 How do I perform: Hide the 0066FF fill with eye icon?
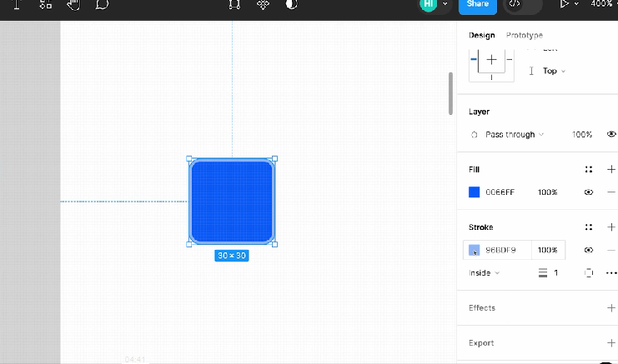[589, 192]
